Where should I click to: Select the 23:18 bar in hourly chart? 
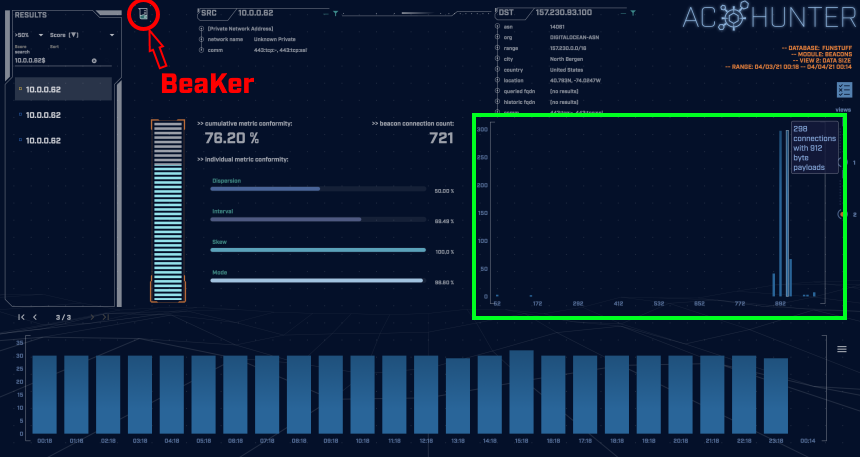tap(776, 396)
